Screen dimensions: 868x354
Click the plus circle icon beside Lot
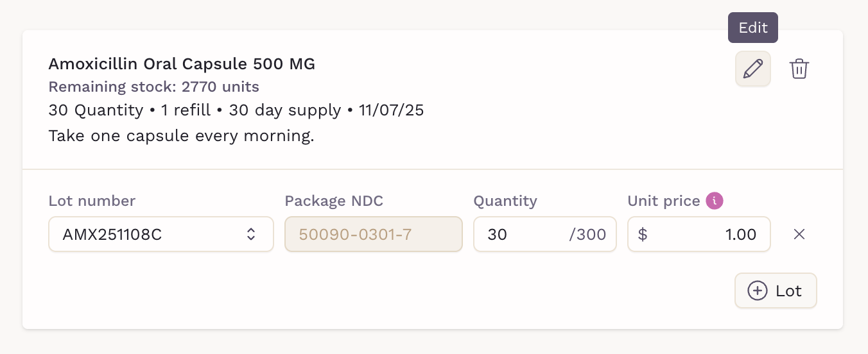[758, 291]
